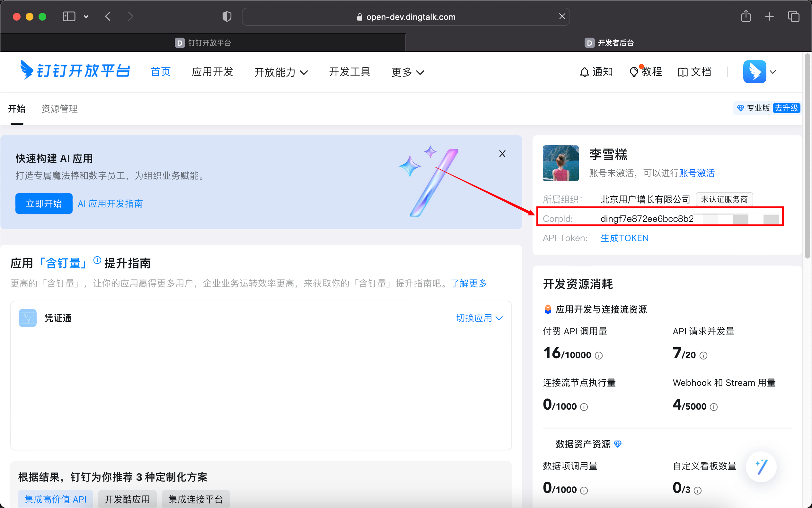Close the 快速构建 AI 应用 banner
812x508 pixels.
coord(502,154)
